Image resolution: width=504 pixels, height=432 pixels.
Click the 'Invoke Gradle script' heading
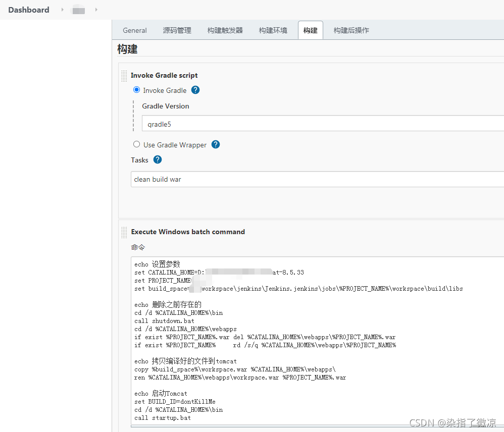click(164, 75)
